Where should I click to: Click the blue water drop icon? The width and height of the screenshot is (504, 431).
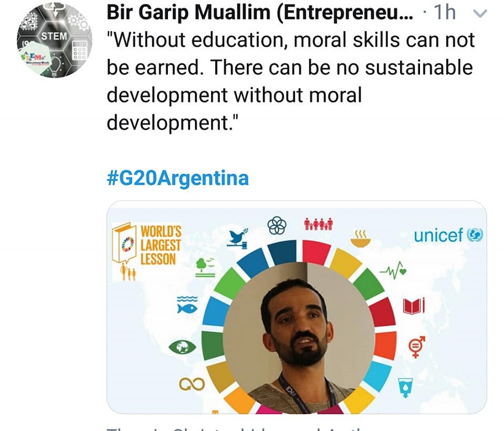tap(405, 387)
